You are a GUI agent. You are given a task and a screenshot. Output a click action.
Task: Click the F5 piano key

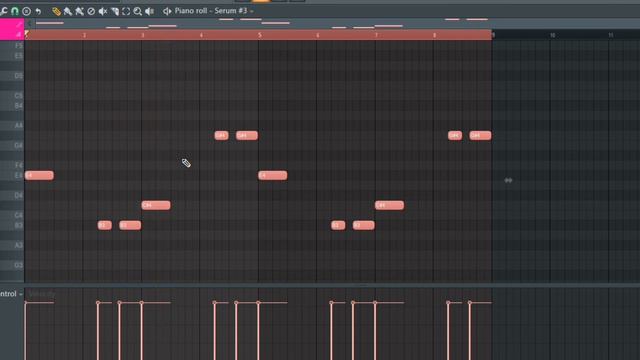pyautogui.click(x=12, y=46)
